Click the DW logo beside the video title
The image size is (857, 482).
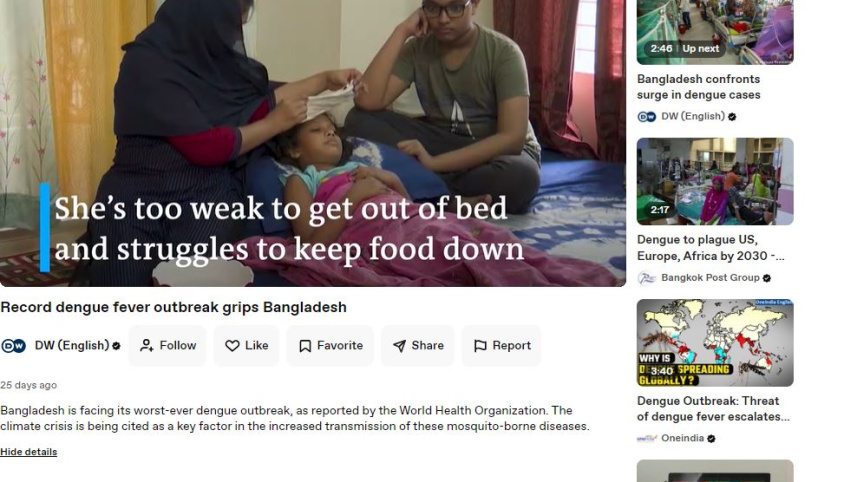[13, 346]
